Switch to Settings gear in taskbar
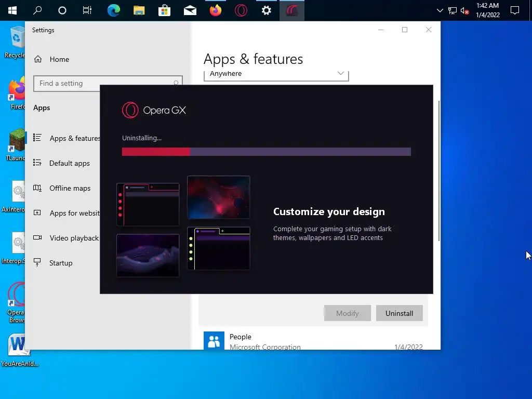The height and width of the screenshot is (399, 532). (267, 10)
